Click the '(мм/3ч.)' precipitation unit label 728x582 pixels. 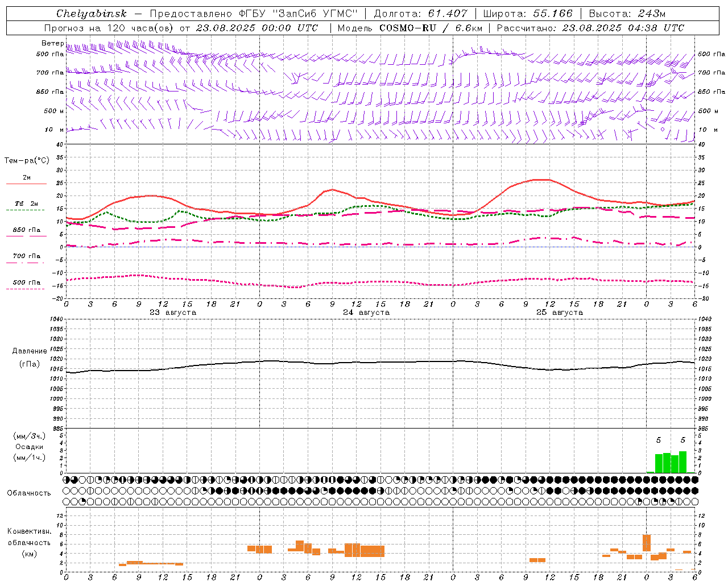tap(30, 436)
